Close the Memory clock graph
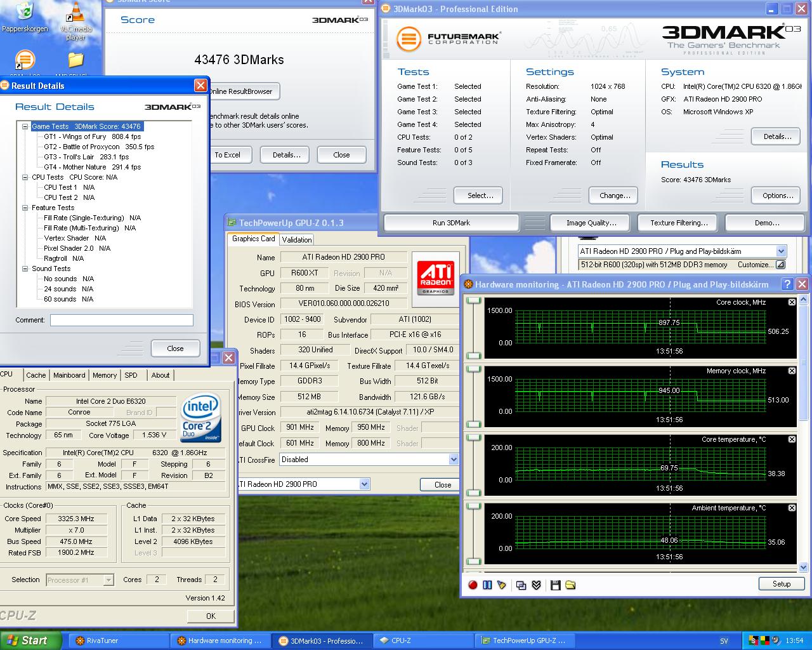 792,371
